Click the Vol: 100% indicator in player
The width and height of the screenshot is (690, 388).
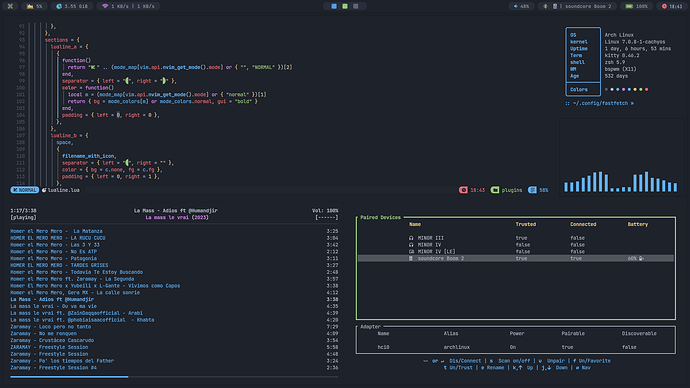point(325,211)
